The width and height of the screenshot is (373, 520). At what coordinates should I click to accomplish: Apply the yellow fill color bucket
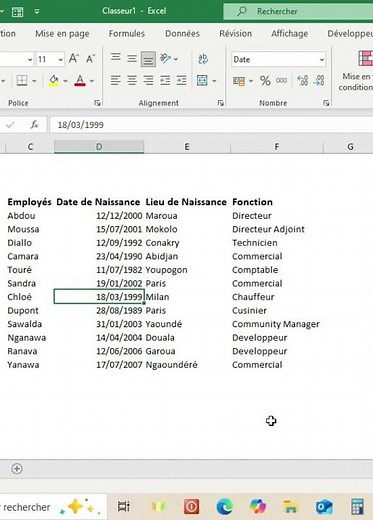pos(54,80)
